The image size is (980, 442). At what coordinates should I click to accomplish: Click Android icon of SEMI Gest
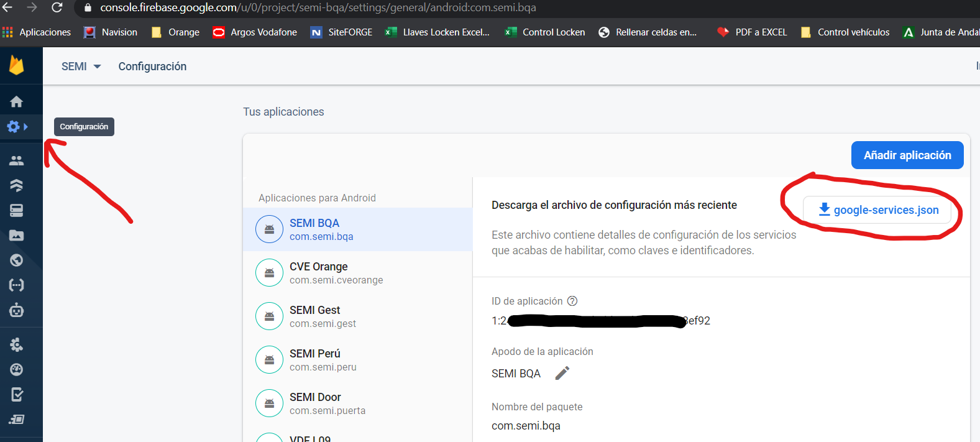[x=270, y=316]
